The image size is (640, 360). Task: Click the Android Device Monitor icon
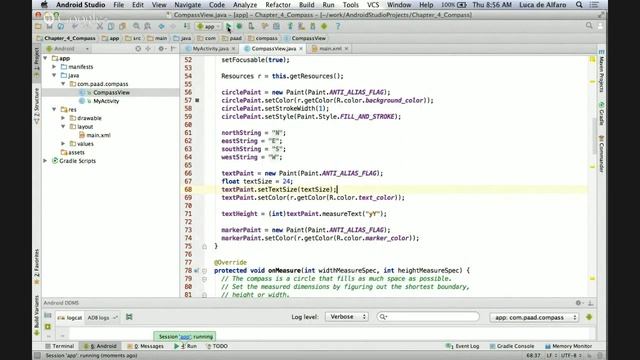pos(324,27)
